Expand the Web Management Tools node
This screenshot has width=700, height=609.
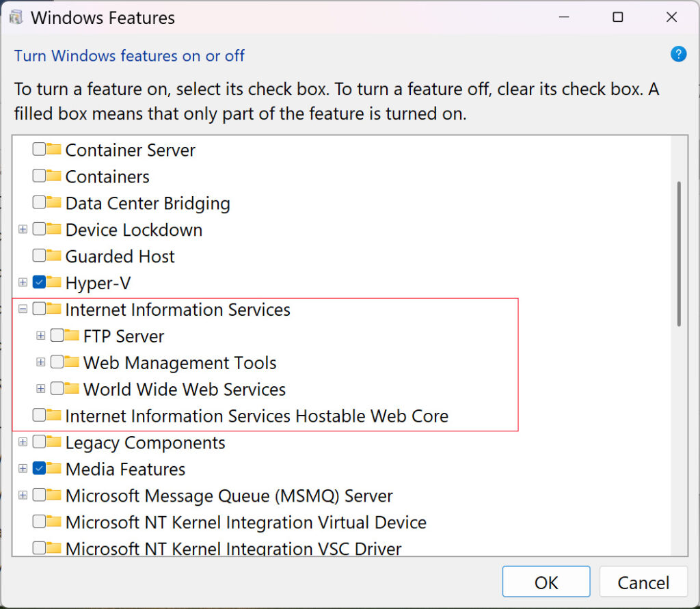tap(40, 362)
